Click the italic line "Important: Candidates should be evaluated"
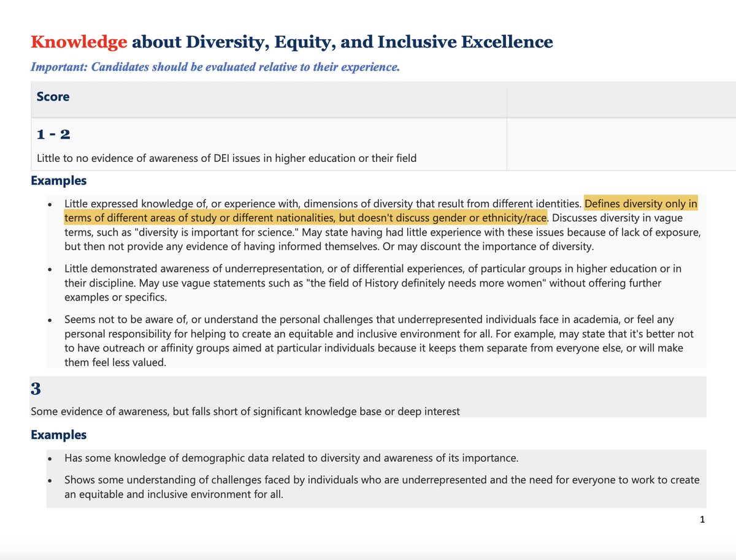This screenshot has height=560, width=736. coord(215,66)
